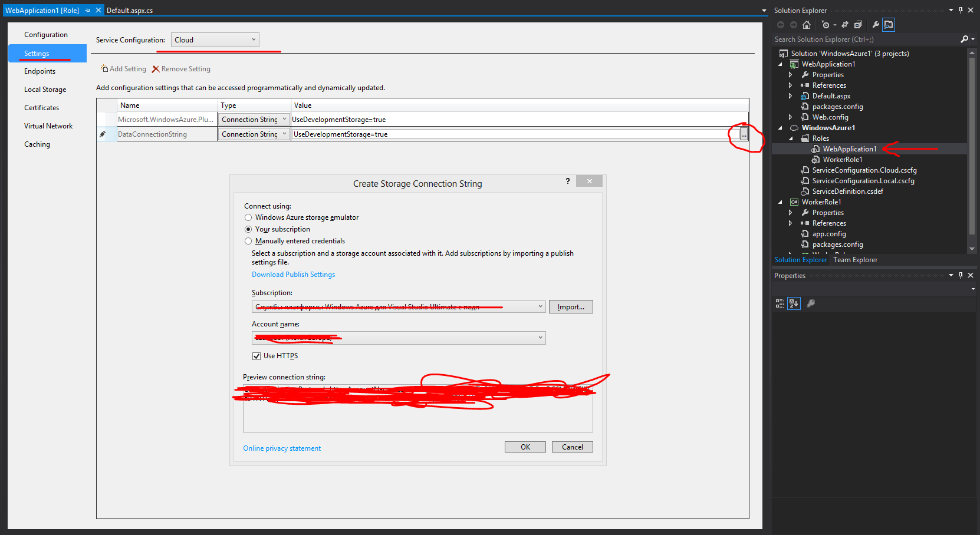Open the Settings page tab
This screenshot has width=980, height=535.
(x=47, y=53)
